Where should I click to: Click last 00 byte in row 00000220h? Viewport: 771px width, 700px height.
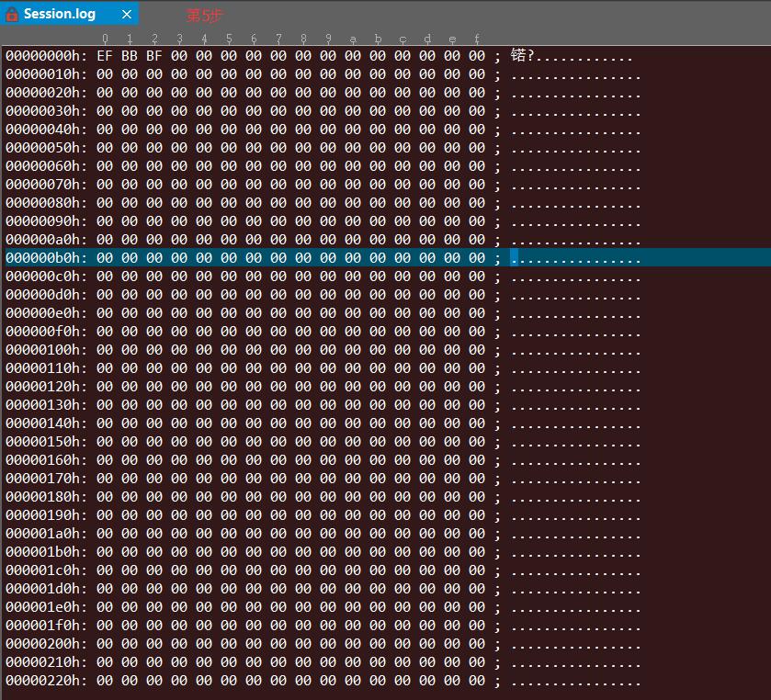point(476,681)
